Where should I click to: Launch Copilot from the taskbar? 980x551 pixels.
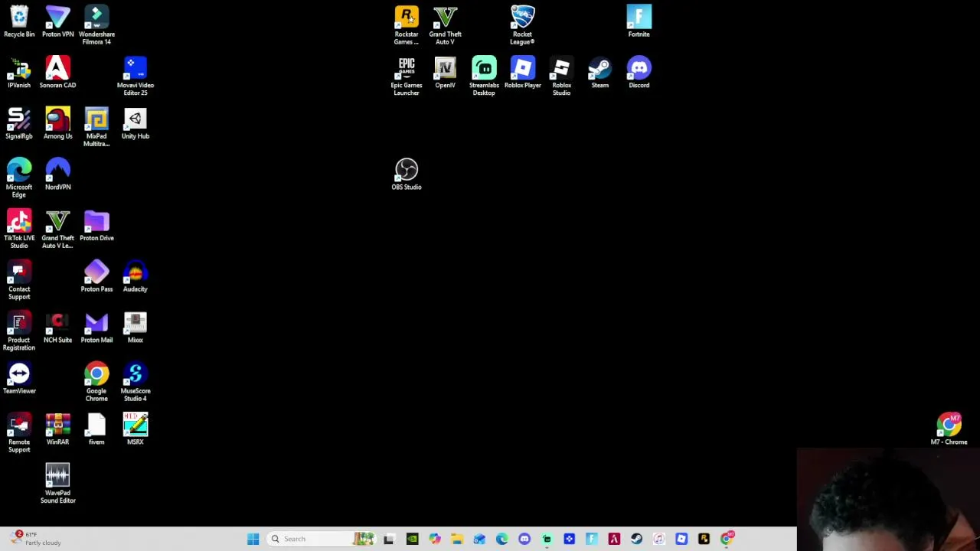(x=434, y=539)
